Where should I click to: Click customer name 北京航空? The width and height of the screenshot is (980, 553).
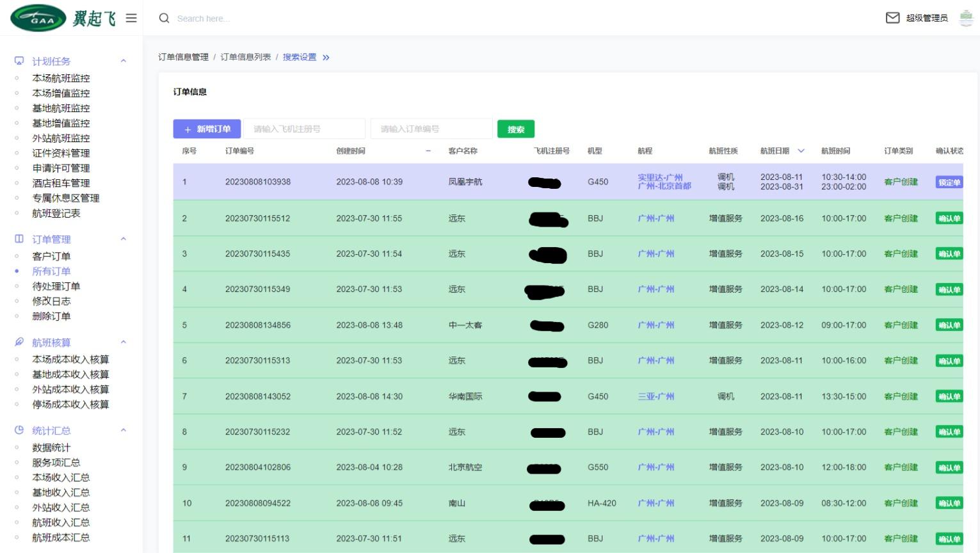point(465,467)
